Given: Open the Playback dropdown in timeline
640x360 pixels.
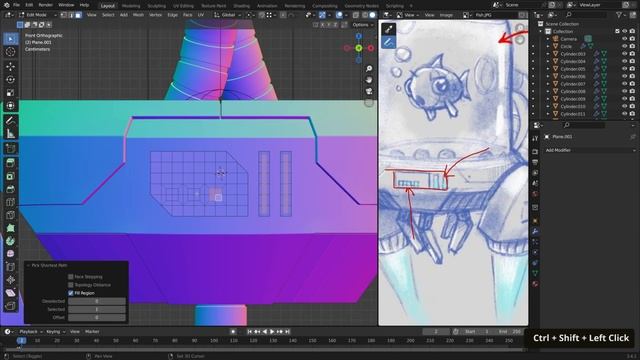Looking at the screenshot, I should tap(30, 332).
